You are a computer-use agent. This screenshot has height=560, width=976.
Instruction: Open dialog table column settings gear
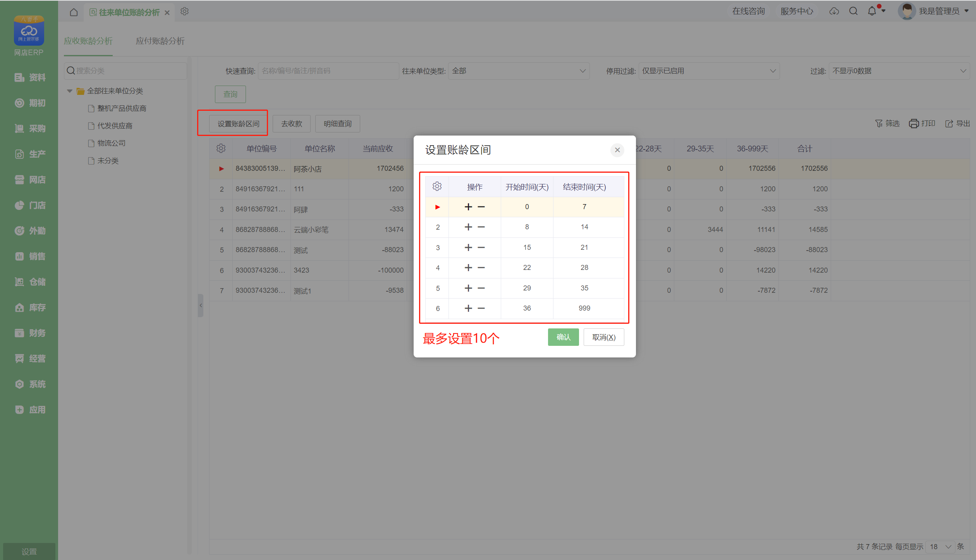click(x=437, y=186)
